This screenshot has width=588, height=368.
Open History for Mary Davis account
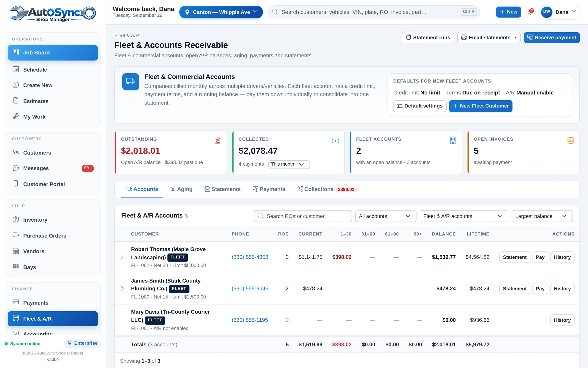coord(562,320)
